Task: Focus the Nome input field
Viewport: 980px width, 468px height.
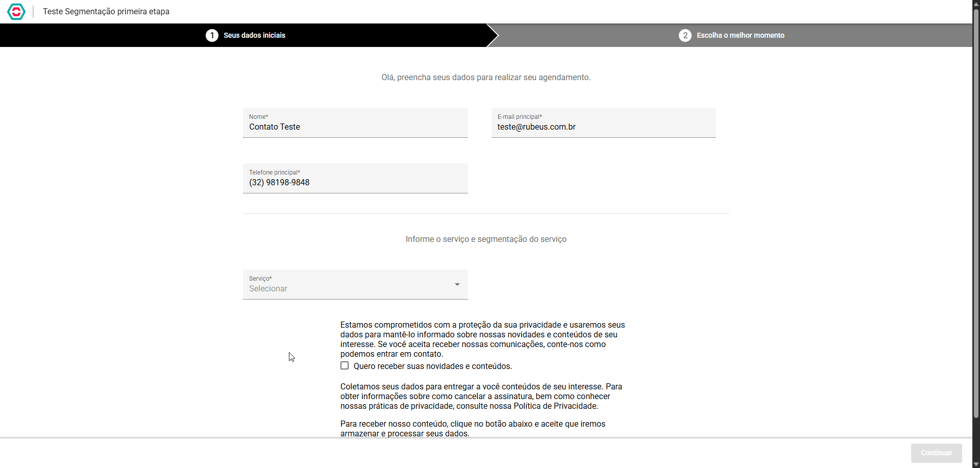Action: (x=355, y=122)
